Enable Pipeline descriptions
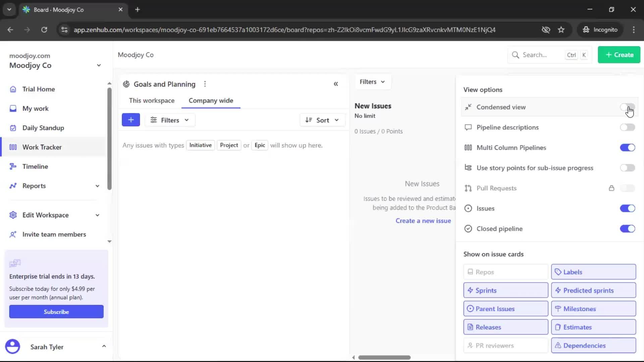 coord(628,127)
